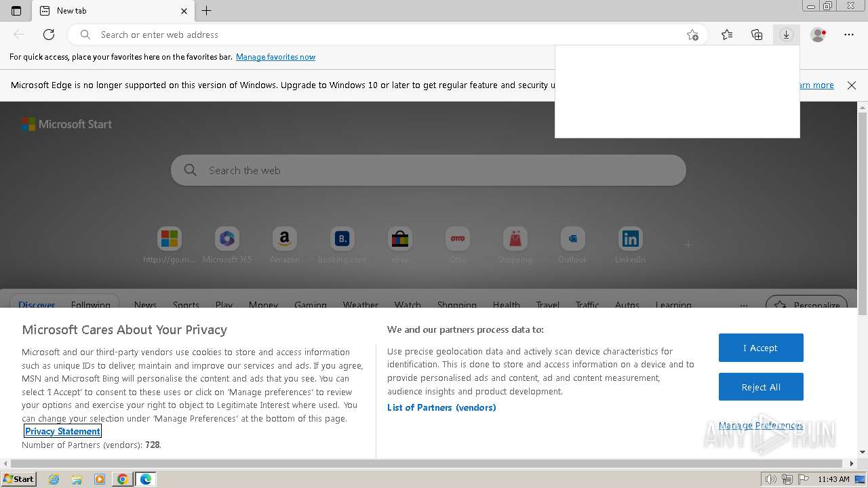Open the network icon in system tray
Viewport: 868px width, 488px height.
coord(787,479)
